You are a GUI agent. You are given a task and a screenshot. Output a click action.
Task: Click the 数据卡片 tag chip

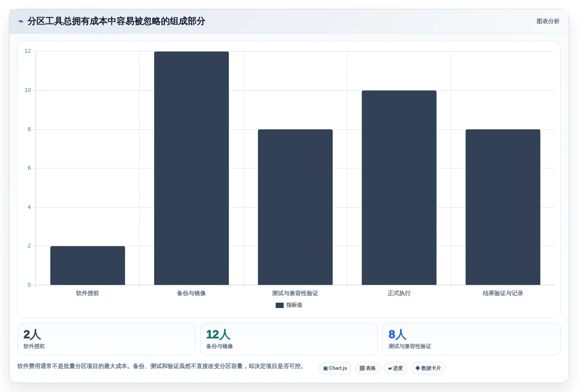click(428, 368)
